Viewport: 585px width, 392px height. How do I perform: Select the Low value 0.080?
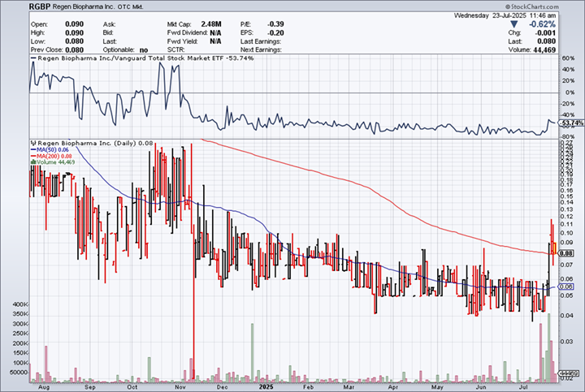pyautogui.click(x=74, y=41)
